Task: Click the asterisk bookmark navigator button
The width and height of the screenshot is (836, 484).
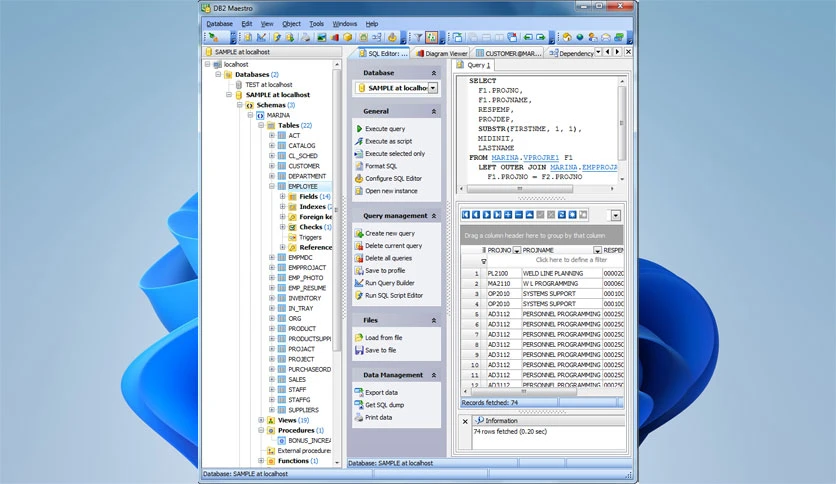Action: pyautogui.click(x=572, y=215)
